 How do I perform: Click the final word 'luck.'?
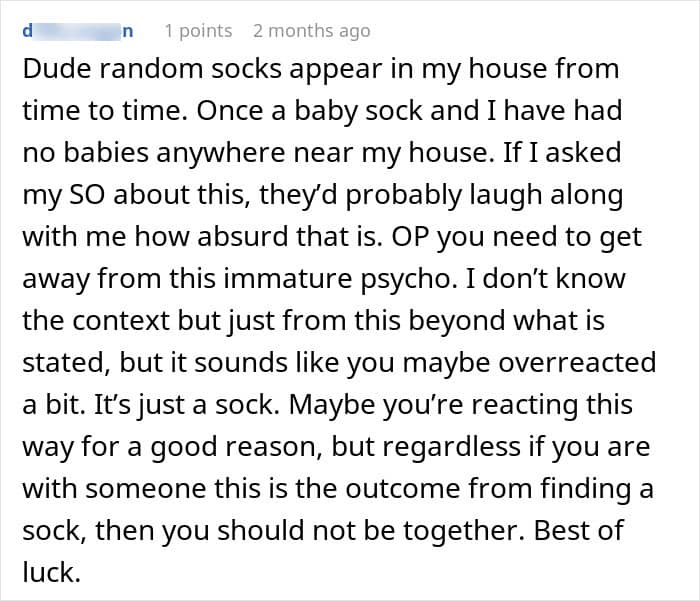coord(51,572)
